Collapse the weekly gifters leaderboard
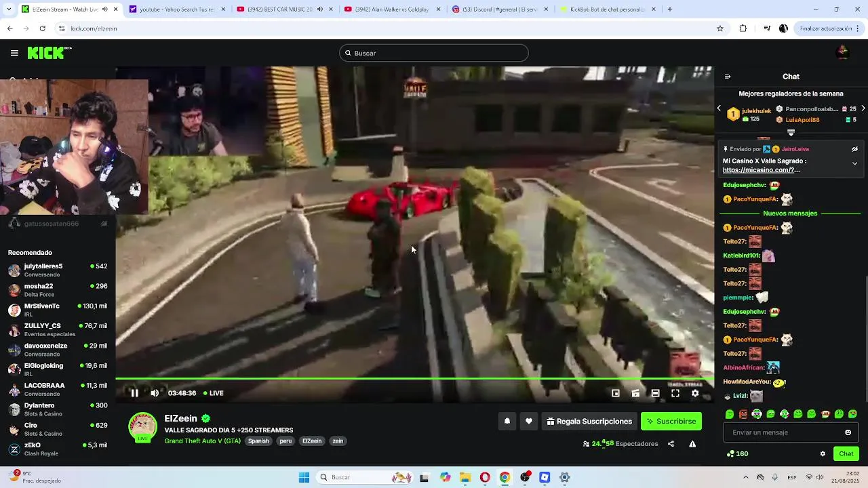Screen dimensions: 868x488 (791, 133)
